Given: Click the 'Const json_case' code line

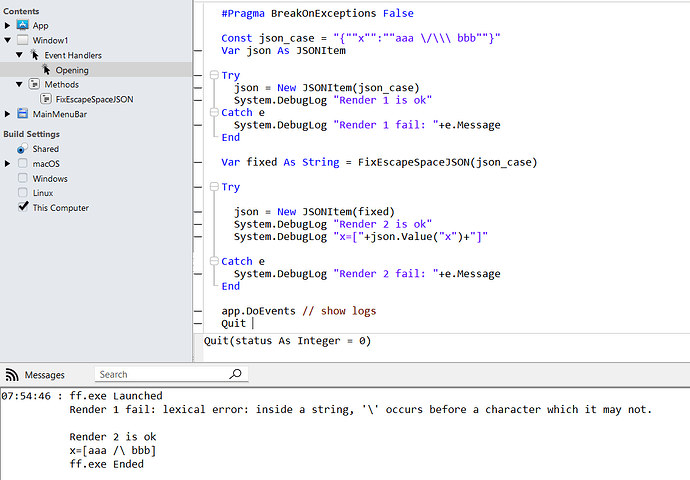Looking at the screenshot, I should click(361, 38).
